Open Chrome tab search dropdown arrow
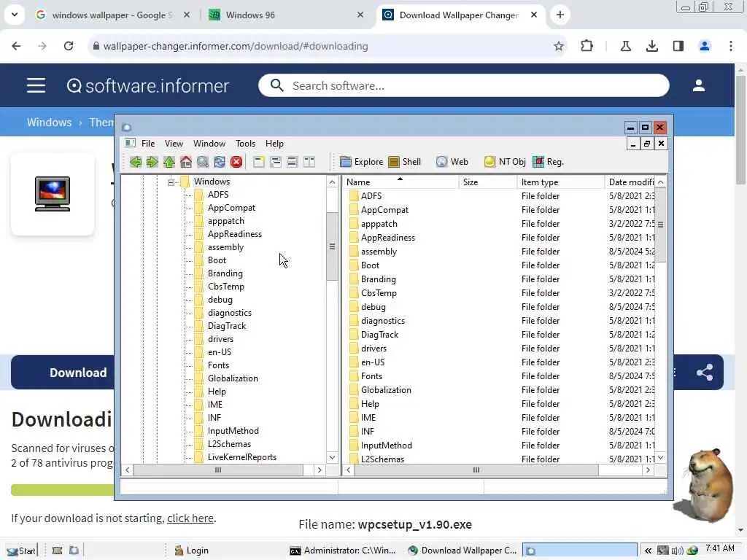 15,15
